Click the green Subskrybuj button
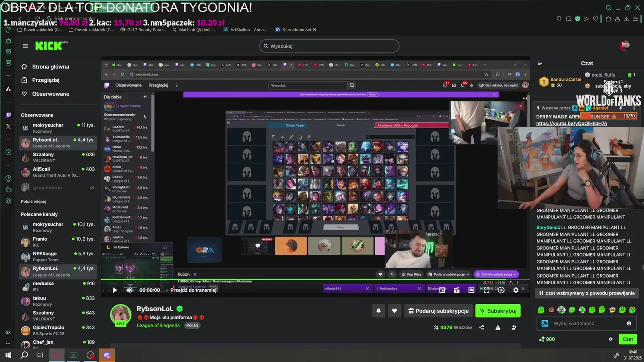This screenshot has width=644, height=362. coord(498,311)
